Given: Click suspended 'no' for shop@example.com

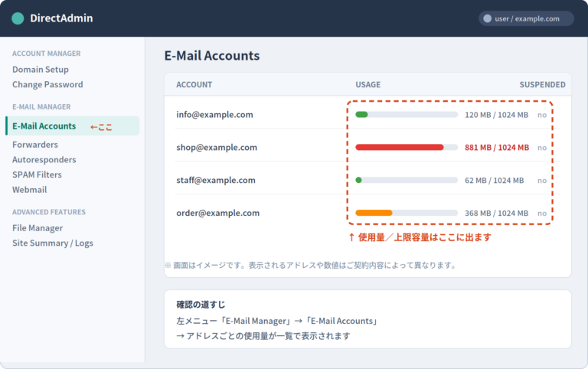Looking at the screenshot, I should click(x=542, y=148).
